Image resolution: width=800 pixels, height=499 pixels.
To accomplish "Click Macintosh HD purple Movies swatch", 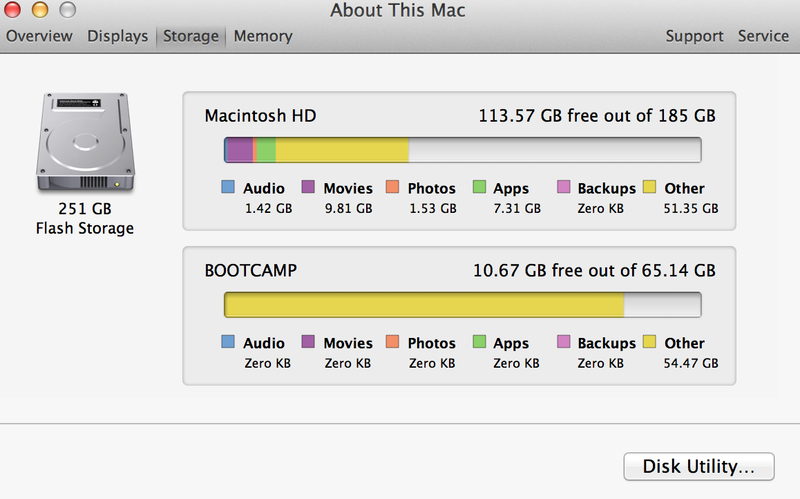I will point(308,187).
